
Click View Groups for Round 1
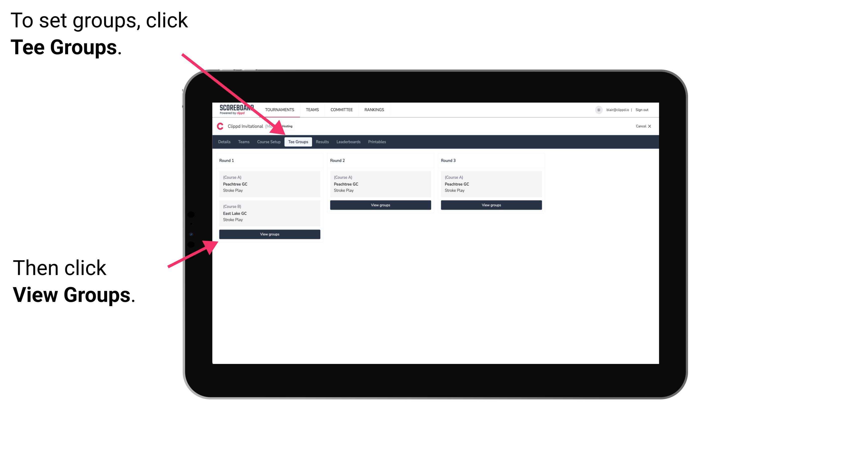coord(270,234)
